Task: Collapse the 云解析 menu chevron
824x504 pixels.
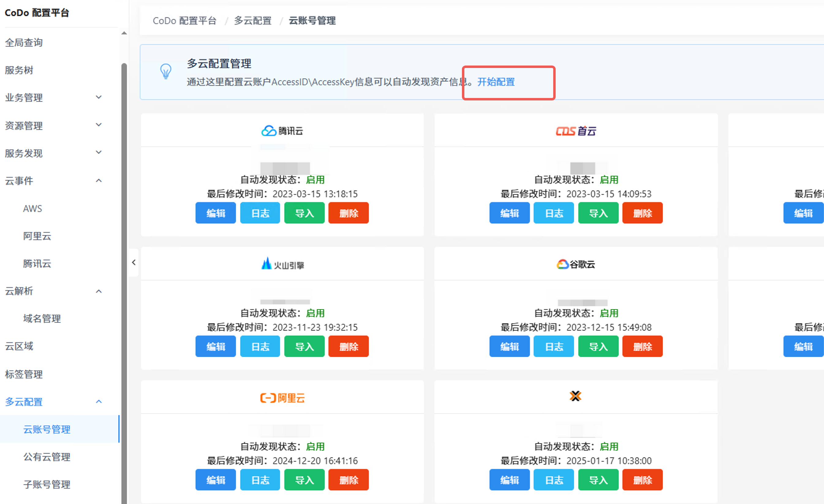Action: [x=99, y=291]
